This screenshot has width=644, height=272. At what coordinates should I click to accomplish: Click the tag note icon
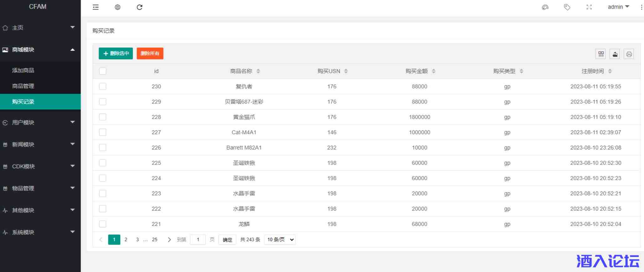coord(567,7)
